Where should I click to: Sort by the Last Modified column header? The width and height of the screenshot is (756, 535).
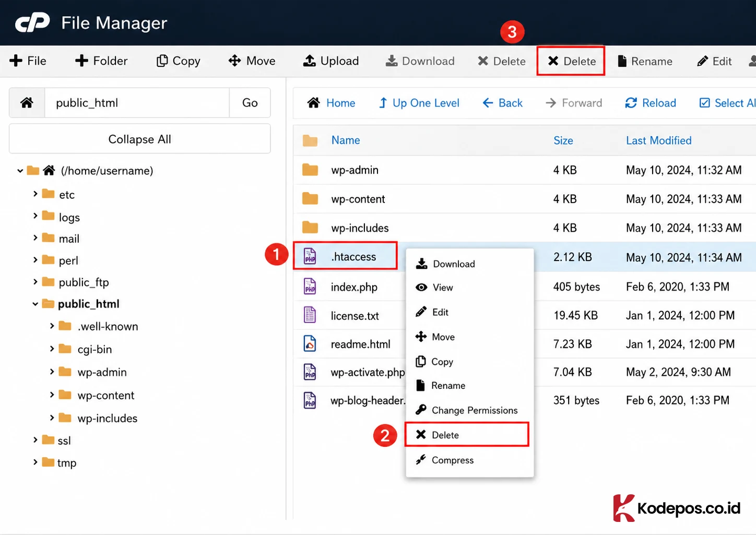pos(659,140)
